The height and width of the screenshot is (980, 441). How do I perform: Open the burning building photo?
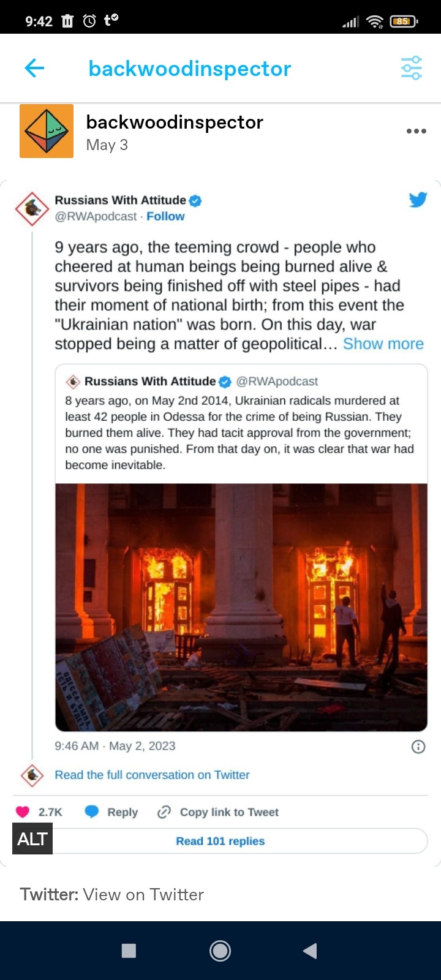[x=241, y=607]
